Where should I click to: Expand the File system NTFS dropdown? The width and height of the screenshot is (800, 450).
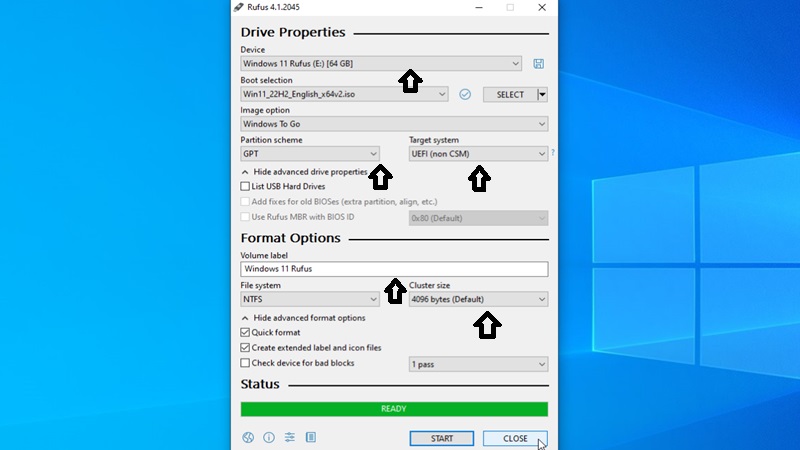pos(310,299)
